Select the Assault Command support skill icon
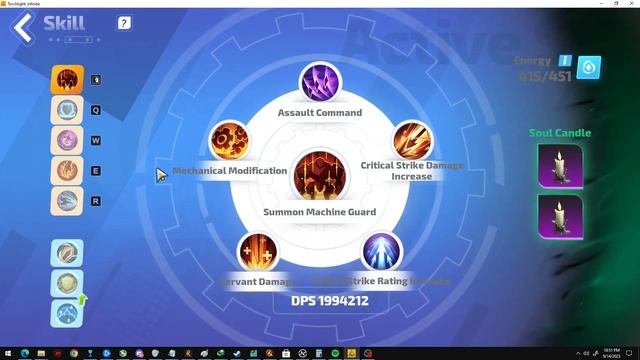The image size is (640, 360). [320, 82]
